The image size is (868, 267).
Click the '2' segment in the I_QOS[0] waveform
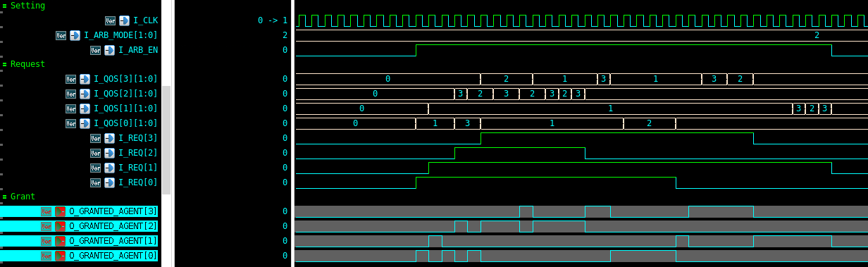649,123
